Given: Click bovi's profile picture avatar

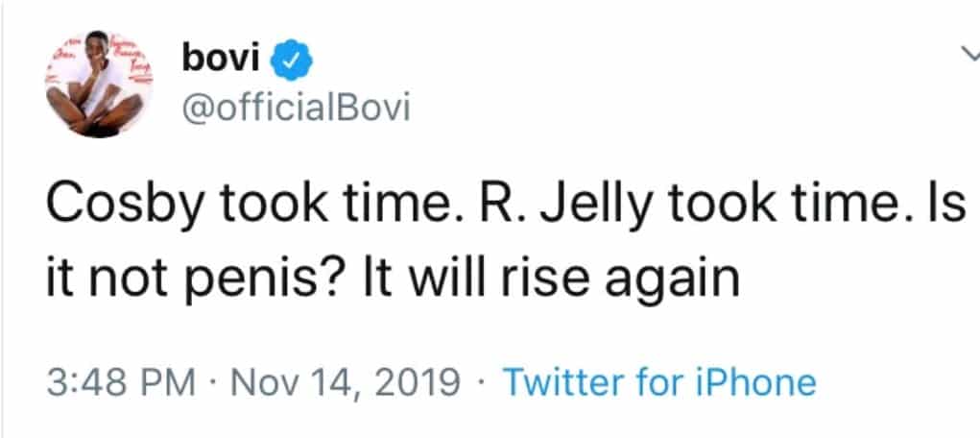Looking at the screenshot, I should 98,85.
